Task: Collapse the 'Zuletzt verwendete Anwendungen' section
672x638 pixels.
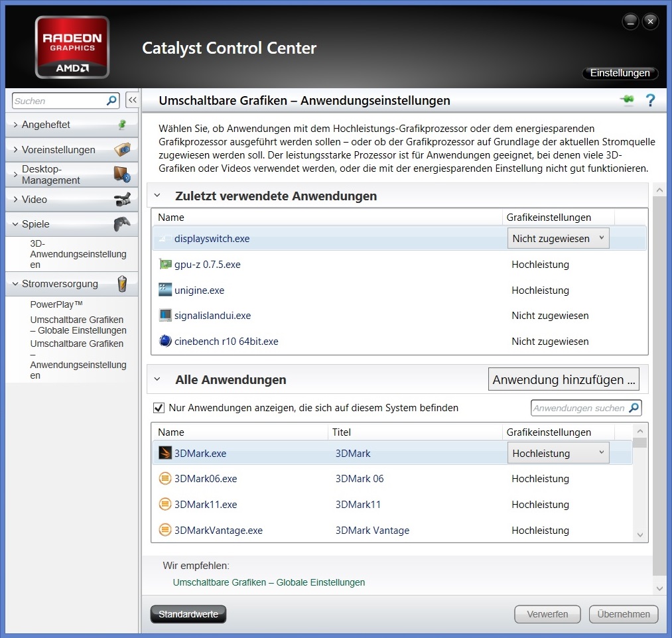Action: tap(157, 196)
